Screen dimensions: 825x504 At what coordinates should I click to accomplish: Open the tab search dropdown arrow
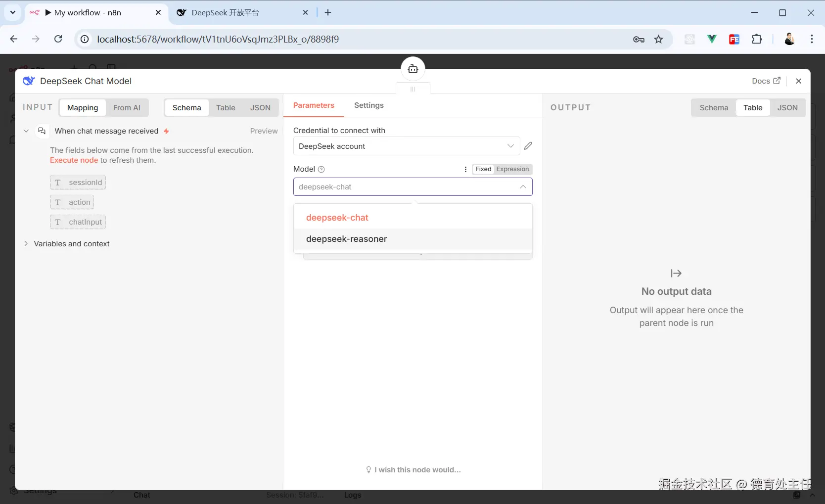point(13,12)
